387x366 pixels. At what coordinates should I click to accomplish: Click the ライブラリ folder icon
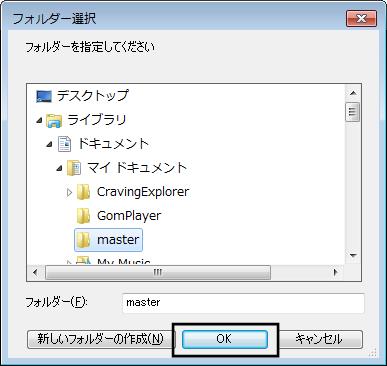[x=54, y=121]
